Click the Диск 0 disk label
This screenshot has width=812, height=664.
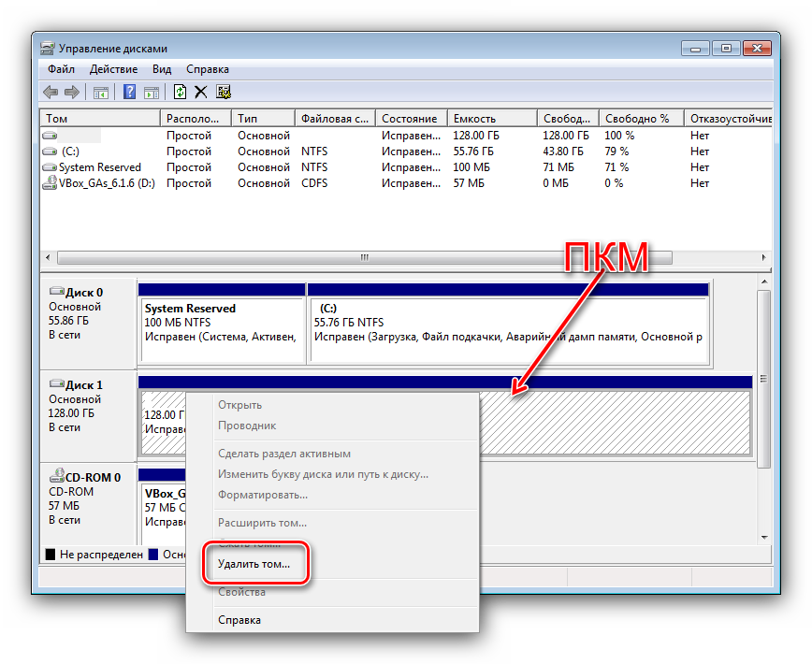pyautogui.click(x=84, y=292)
